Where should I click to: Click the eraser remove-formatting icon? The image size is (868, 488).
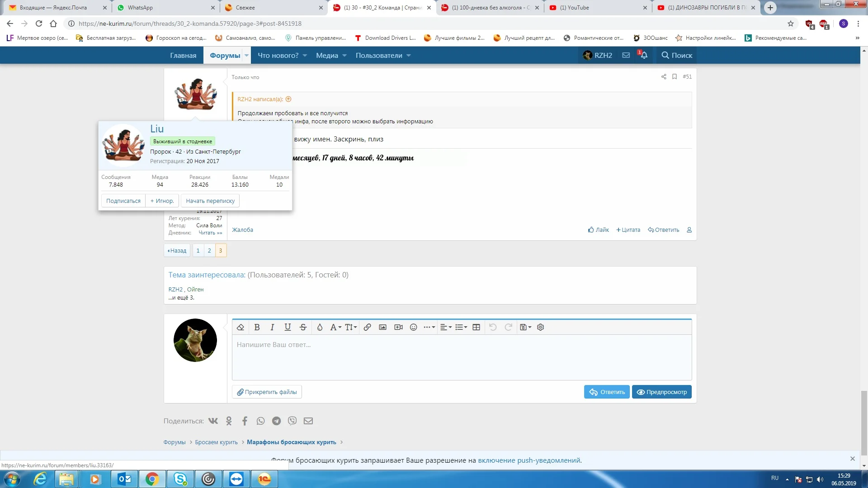coord(241,327)
